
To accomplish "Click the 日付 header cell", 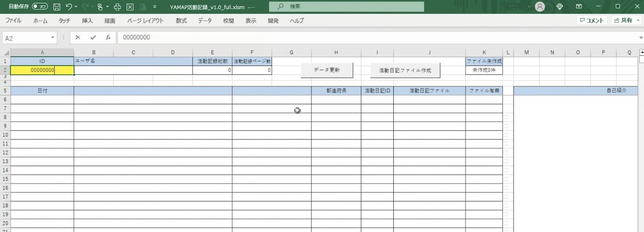I will (42, 91).
